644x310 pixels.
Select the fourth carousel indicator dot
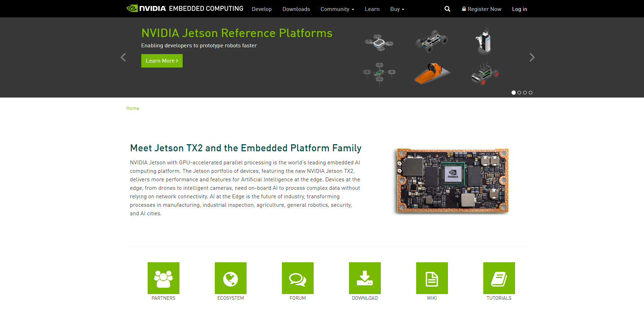[531, 93]
